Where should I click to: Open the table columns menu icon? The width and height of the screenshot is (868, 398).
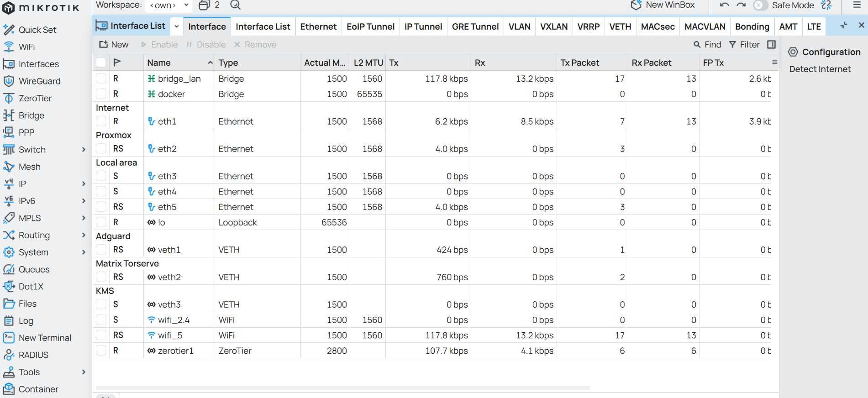click(774, 62)
